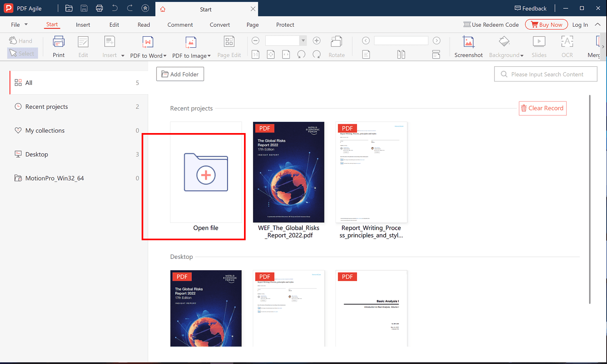Select the Hand tool
Image resolution: width=607 pixels, height=364 pixels.
[21, 41]
